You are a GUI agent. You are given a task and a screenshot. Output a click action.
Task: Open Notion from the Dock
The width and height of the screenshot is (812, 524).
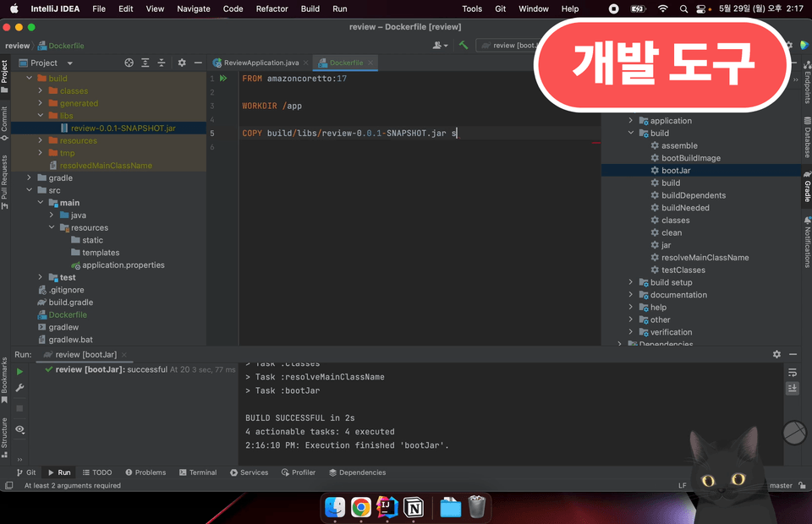(x=414, y=507)
